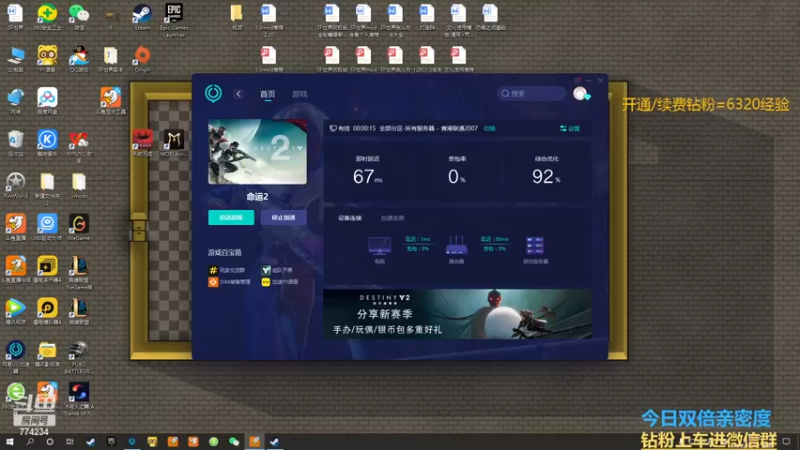The width and height of the screenshot is (800, 450).
Task: Open the window menu icon beside minimize
Action: [x=578, y=81]
